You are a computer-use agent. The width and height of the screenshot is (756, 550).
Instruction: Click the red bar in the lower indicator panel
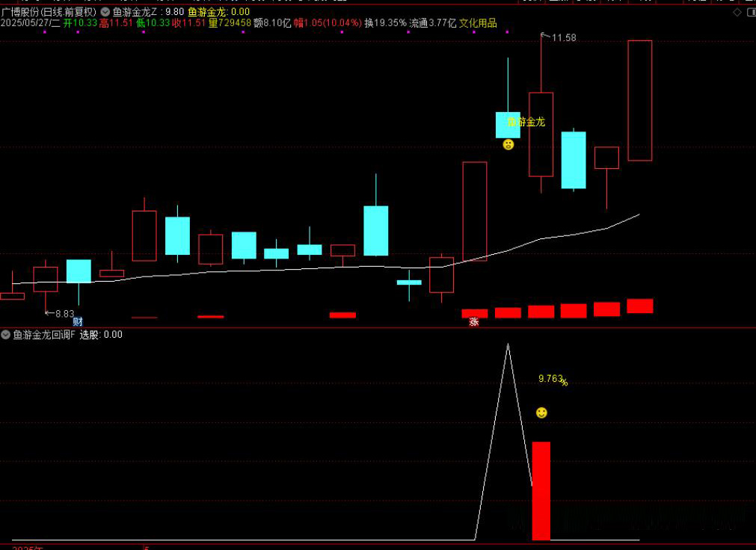(x=541, y=490)
